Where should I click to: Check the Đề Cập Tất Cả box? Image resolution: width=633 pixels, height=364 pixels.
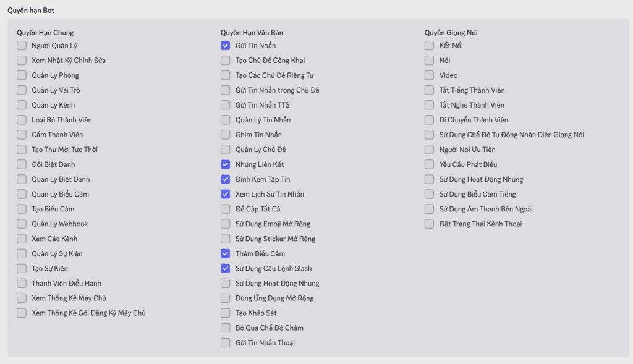pyautogui.click(x=226, y=209)
